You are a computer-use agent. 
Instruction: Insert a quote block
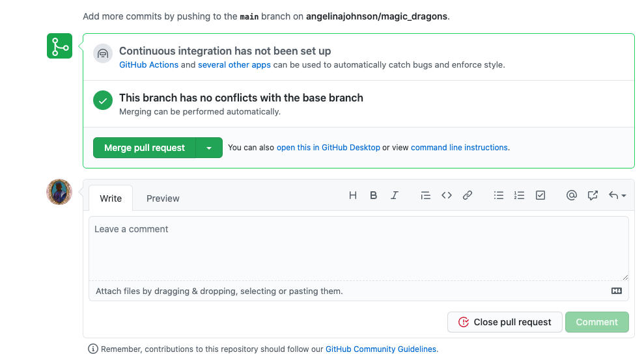pos(425,195)
